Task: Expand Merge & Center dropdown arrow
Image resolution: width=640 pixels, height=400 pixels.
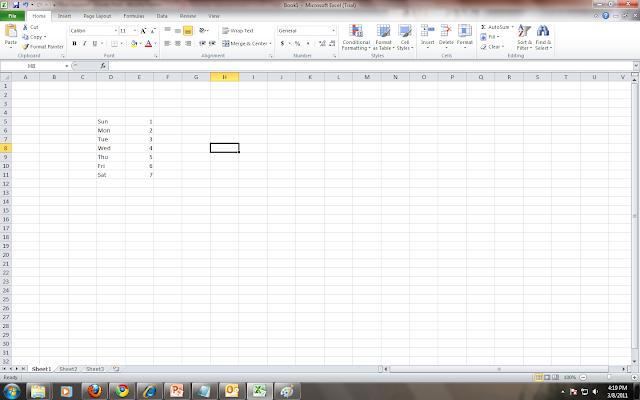Action: (270, 43)
